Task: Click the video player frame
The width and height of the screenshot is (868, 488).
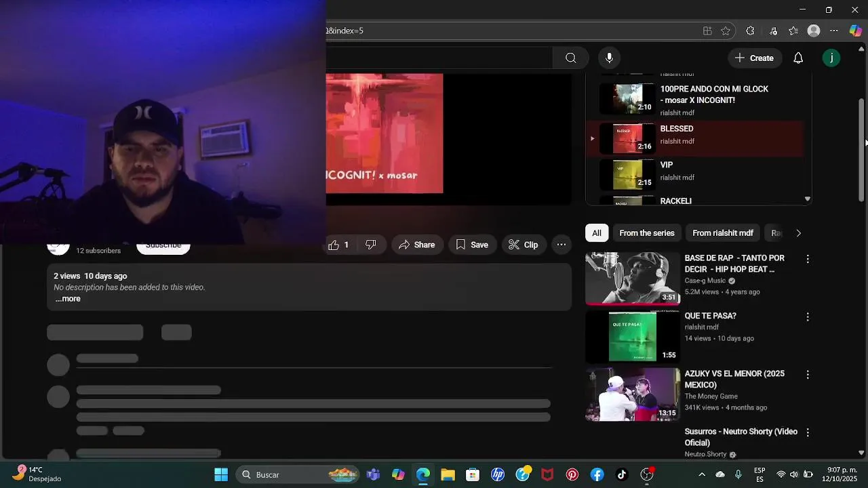Action: coord(449,139)
